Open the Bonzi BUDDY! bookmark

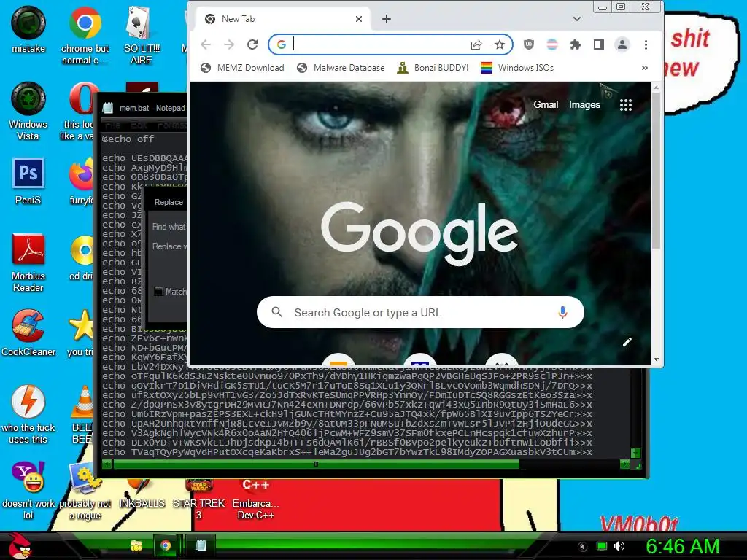pyautogui.click(x=433, y=68)
